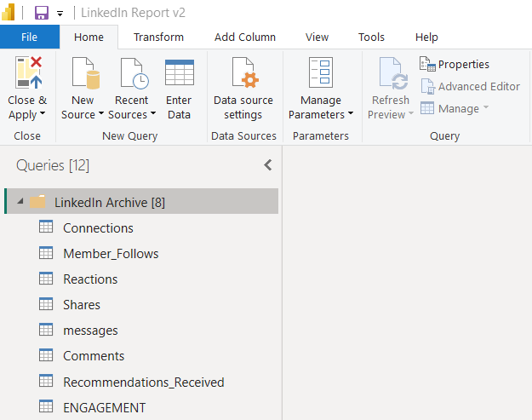Open the Advanced Editor
The width and height of the screenshot is (532, 420).
470,86
